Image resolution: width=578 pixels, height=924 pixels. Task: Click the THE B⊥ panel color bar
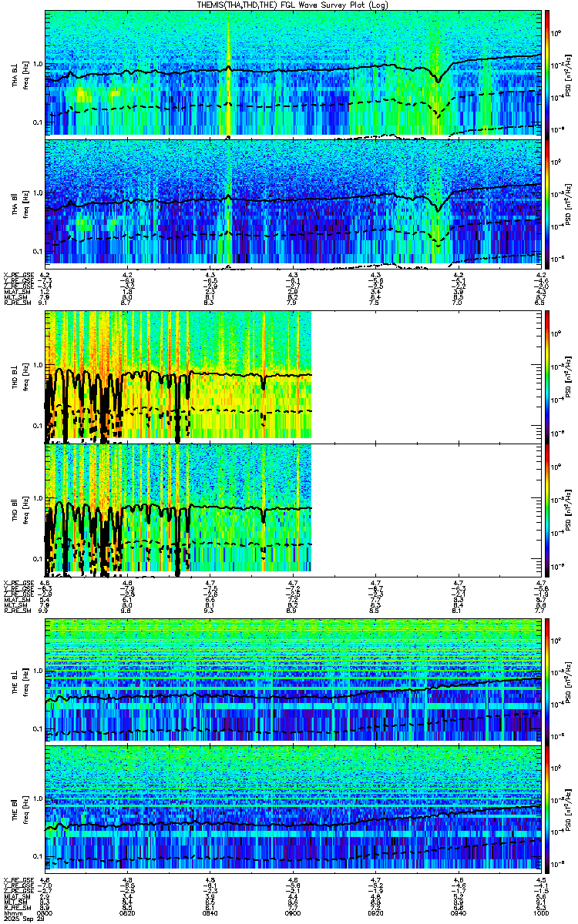547,679
